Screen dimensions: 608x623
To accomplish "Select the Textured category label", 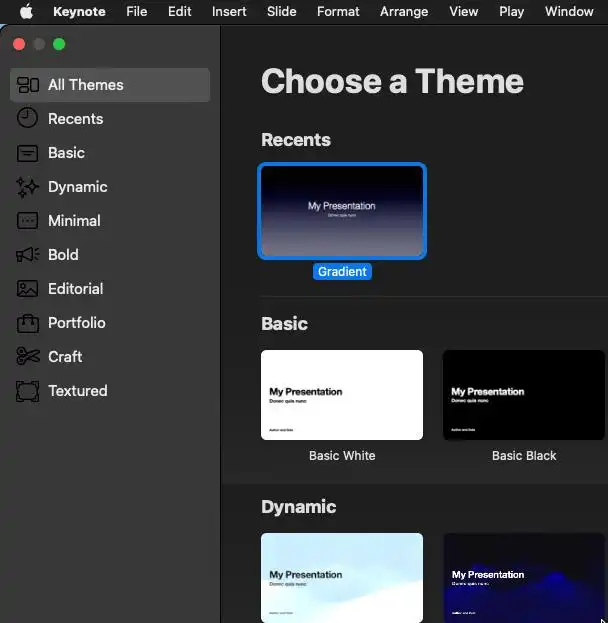I will click(77, 391).
